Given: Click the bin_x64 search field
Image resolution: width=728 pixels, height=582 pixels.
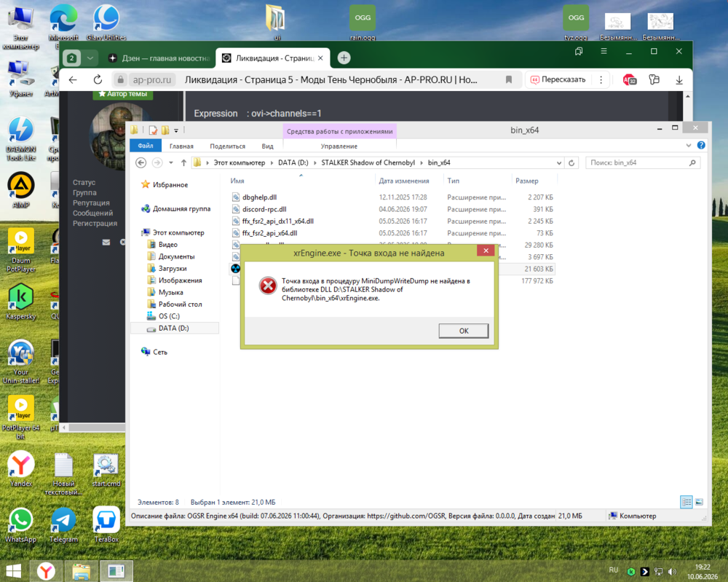Looking at the screenshot, I should pyautogui.click(x=642, y=162).
